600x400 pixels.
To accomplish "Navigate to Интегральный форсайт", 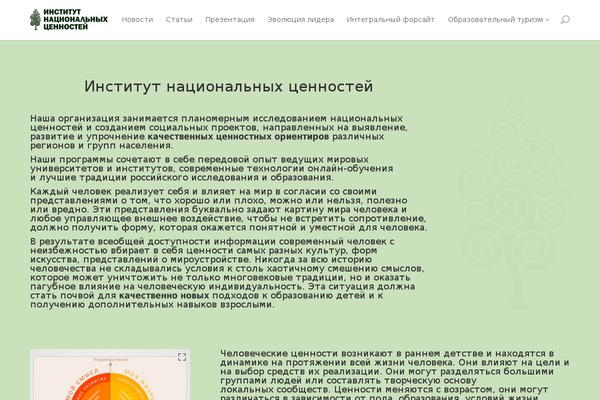I will (391, 20).
